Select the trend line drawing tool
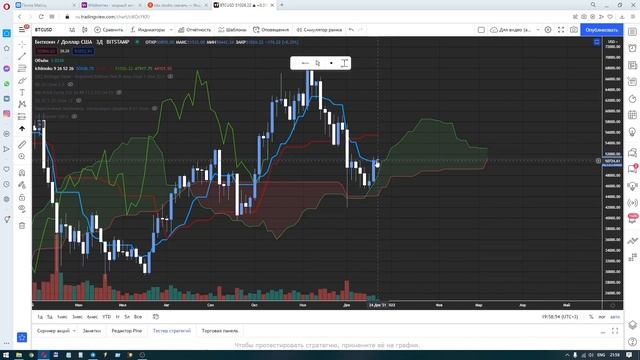 click(22, 56)
